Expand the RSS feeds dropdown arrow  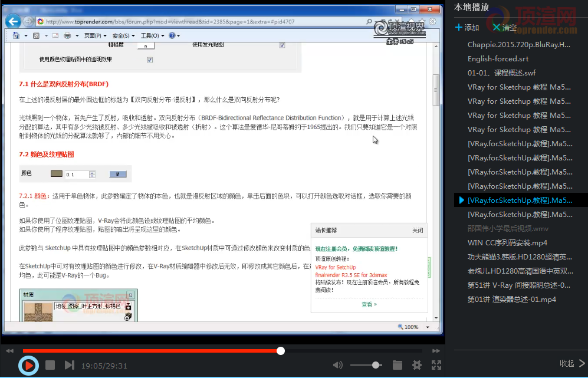(x=46, y=35)
